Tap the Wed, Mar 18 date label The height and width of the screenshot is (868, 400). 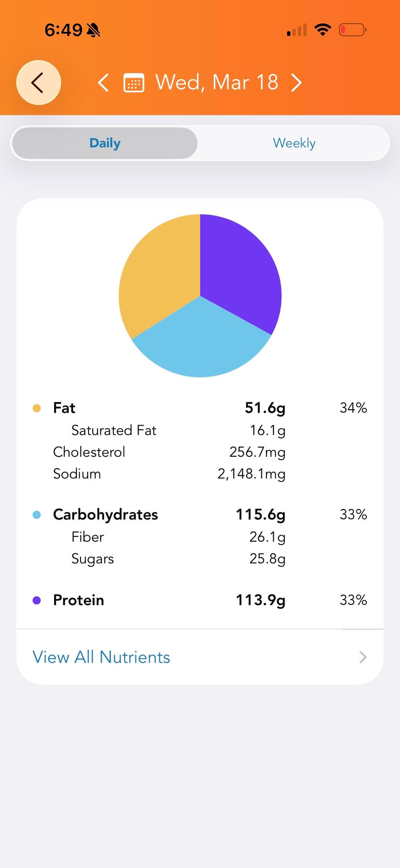point(217,82)
